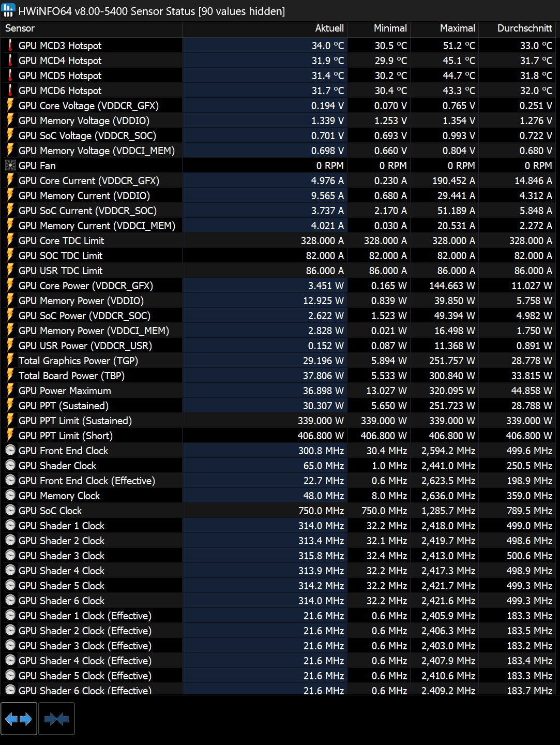Click lightning icon beside GPU SOC TDC Limit
The height and width of the screenshot is (745, 560).
[10, 256]
